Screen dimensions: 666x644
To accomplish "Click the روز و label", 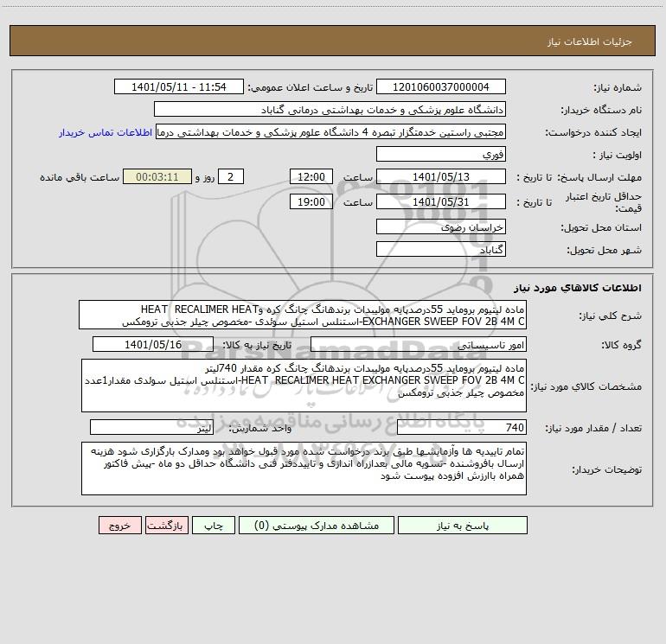I will point(205,177).
